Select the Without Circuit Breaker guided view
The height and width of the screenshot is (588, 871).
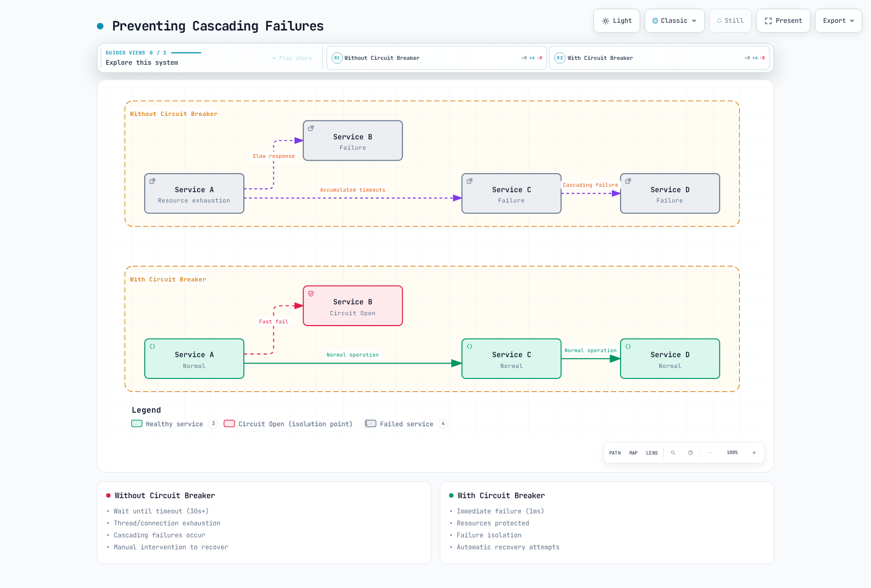[x=437, y=58]
